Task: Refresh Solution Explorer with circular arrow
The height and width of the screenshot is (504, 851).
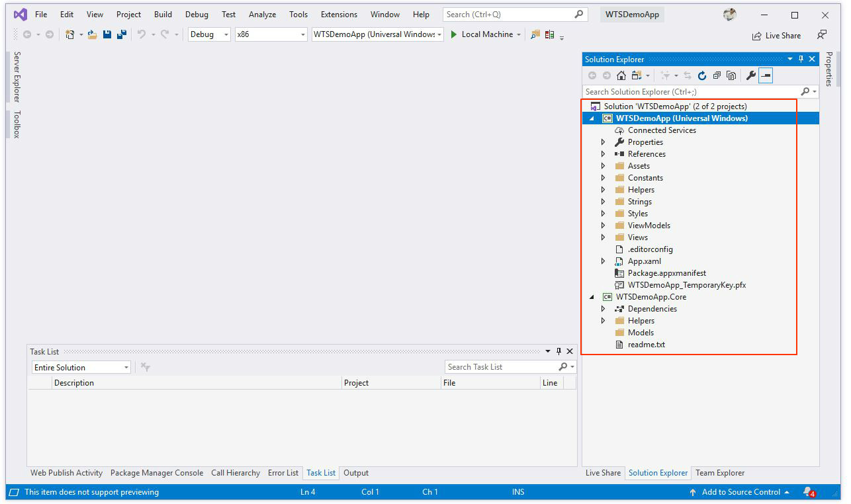Action: click(x=702, y=75)
